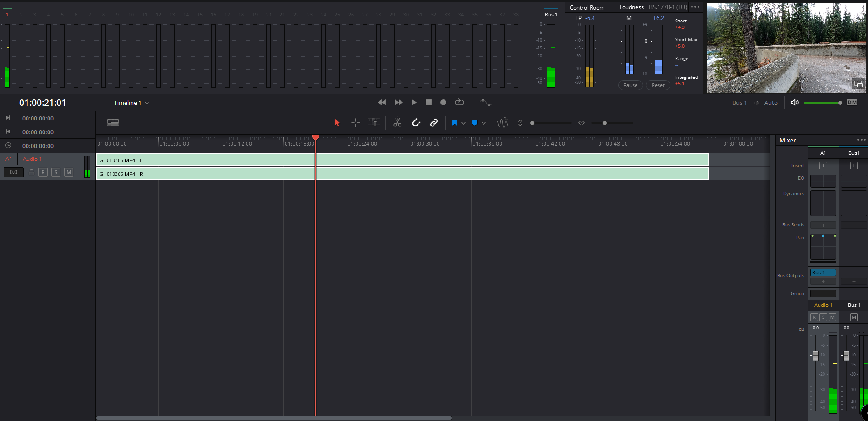Open the A1 Group field in Mixer
The height and width of the screenshot is (421, 868).
tap(823, 294)
